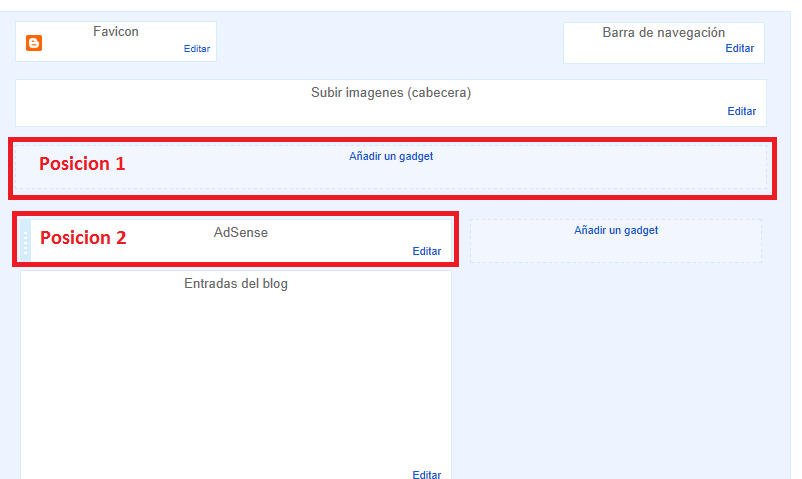
Task: Edit the Entradas del blog gadget
Action: 427,474
